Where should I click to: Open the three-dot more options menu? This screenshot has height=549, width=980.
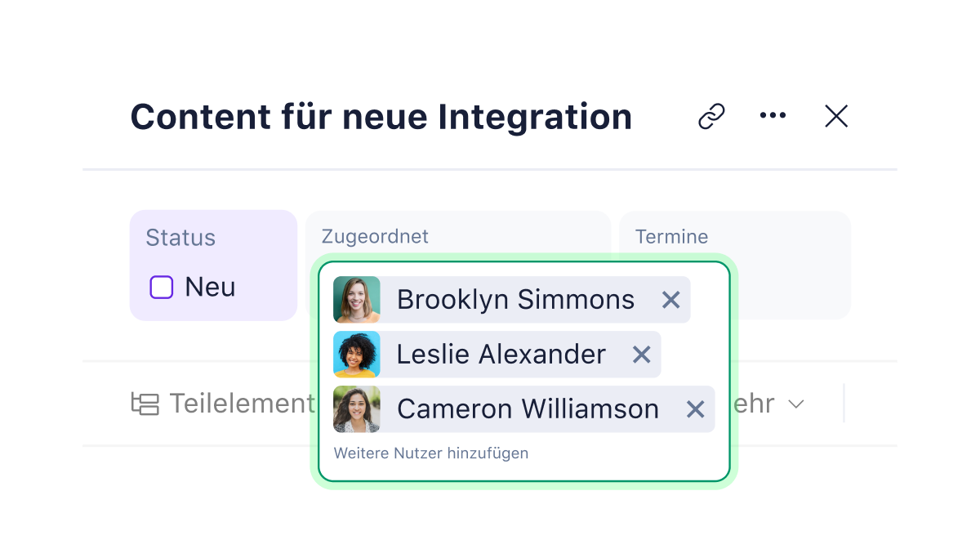pos(773,116)
